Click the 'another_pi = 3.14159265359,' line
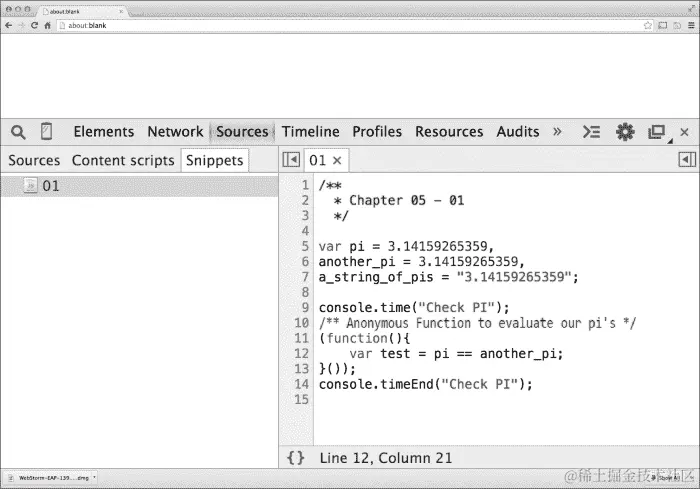The width and height of the screenshot is (700, 489). click(x=421, y=262)
